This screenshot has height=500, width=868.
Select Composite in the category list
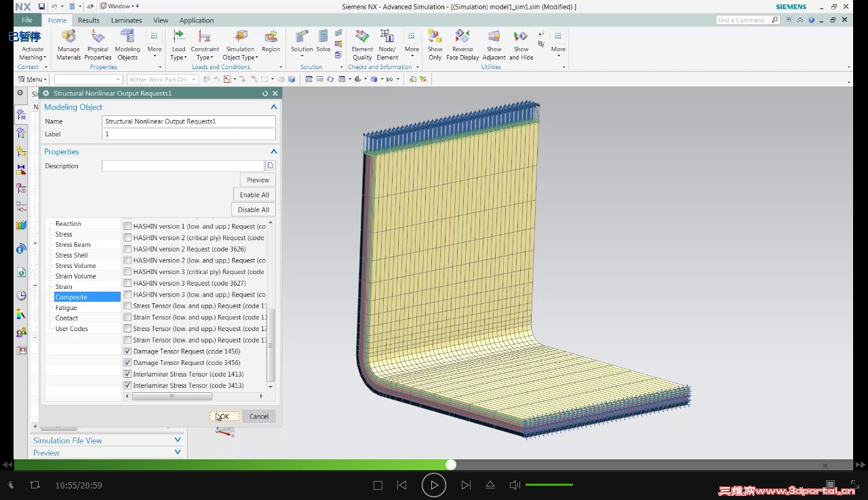pos(87,297)
